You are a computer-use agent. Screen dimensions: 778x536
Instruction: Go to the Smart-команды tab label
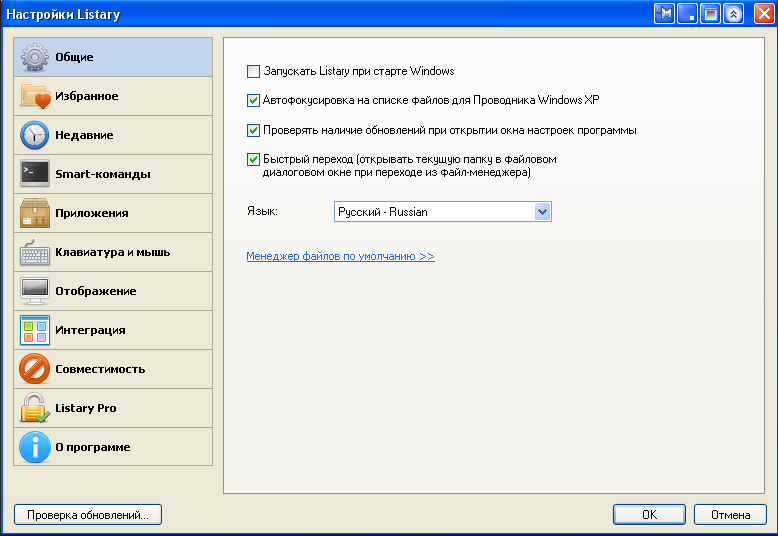point(103,174)
